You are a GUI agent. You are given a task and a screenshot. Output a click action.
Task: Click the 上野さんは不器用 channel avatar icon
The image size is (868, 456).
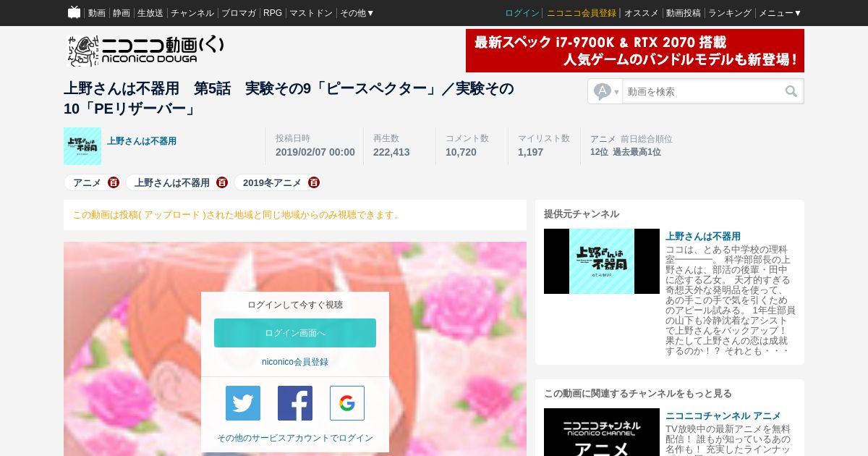[82, 146]
